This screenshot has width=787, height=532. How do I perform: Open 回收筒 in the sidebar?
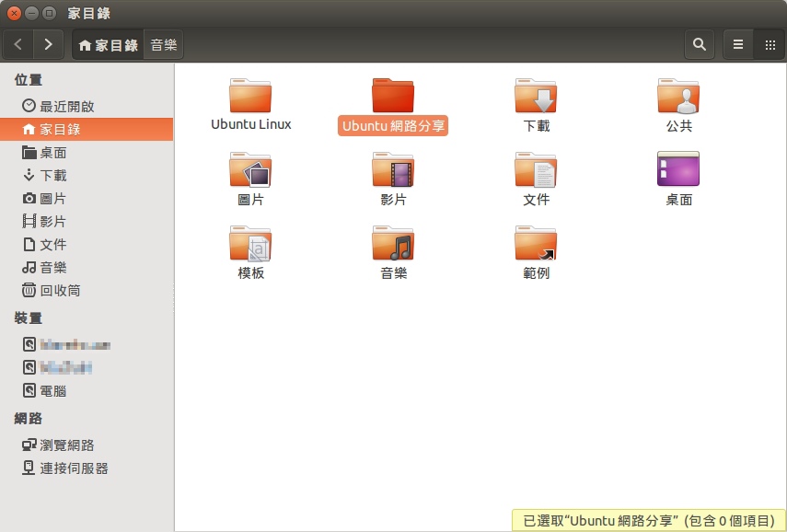[x=87, y=291]
